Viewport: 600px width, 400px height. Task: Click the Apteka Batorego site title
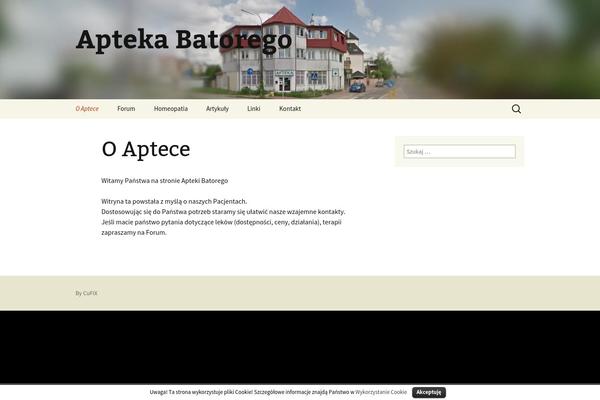coord(184,40)
